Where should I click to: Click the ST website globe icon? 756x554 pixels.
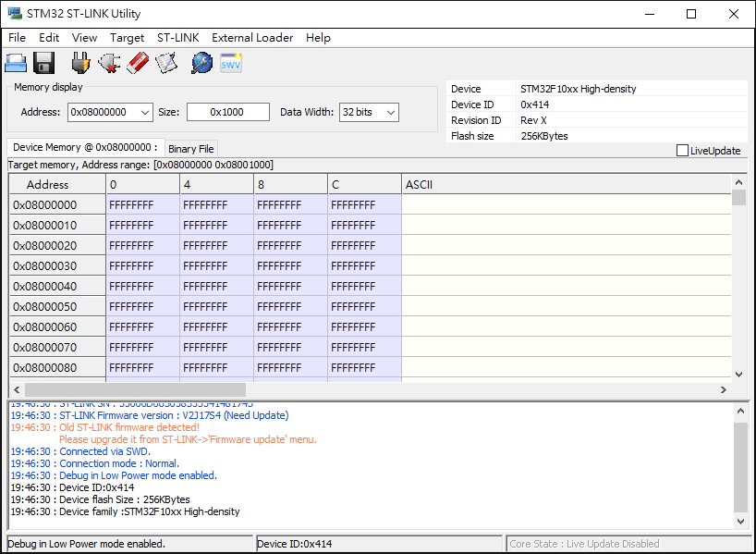point(201,63)
